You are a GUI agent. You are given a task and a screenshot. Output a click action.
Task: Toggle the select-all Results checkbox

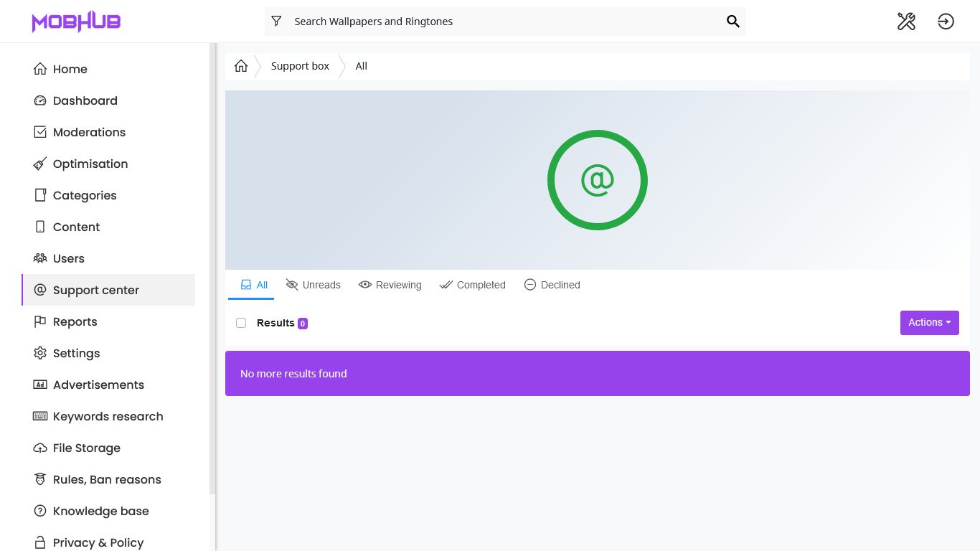coord(241,323)
